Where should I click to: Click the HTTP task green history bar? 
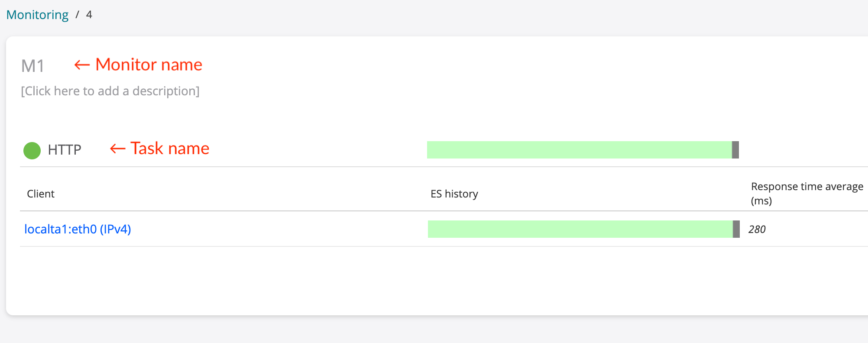(x=579, y=150)
